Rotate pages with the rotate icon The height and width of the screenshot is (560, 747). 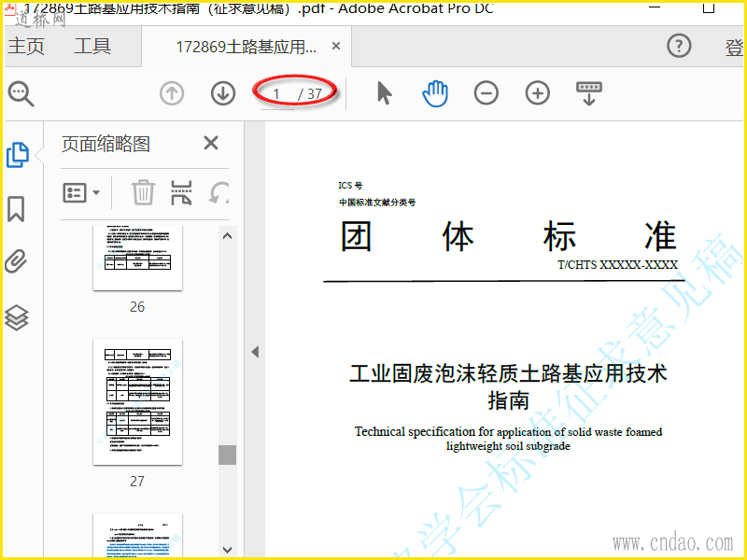pos(219,193)
